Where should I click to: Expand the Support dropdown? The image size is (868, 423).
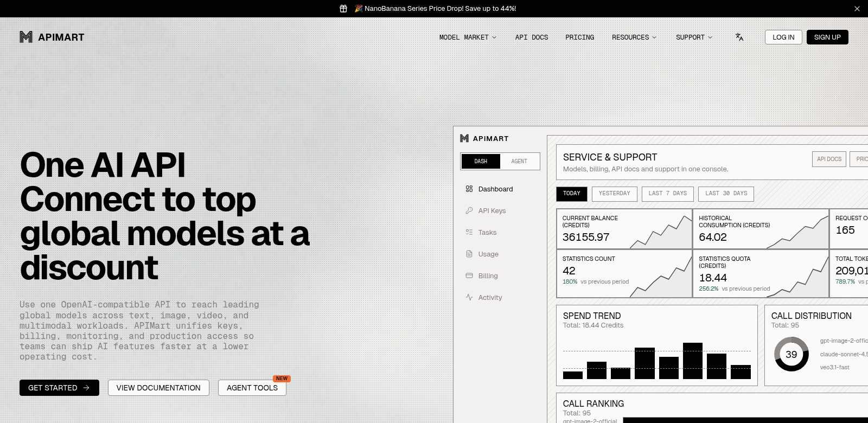pyautogui.click(x=694, y=37)
